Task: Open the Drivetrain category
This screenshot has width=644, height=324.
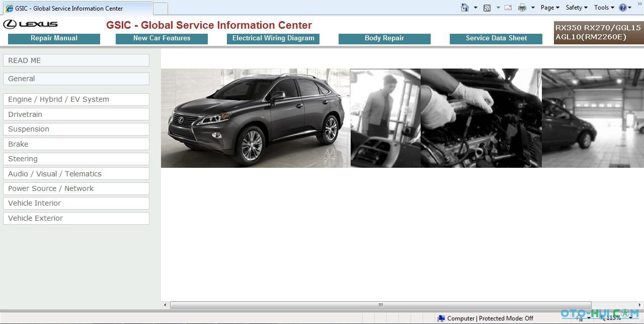Action: (76, 114)
